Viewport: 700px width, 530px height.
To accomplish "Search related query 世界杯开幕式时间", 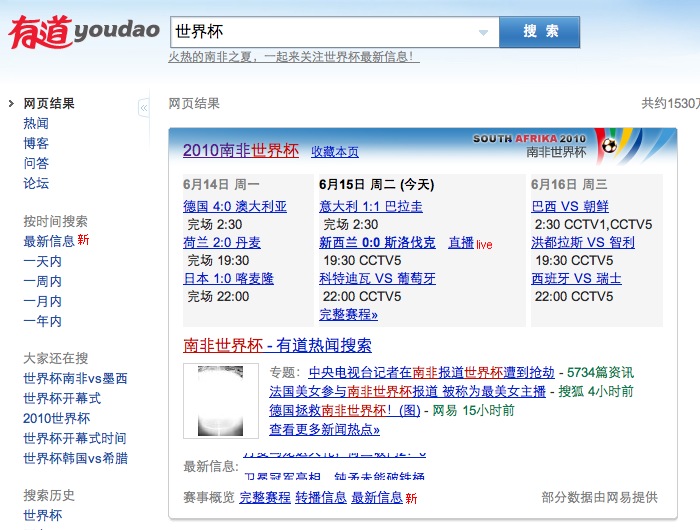I will pos(75,438).
